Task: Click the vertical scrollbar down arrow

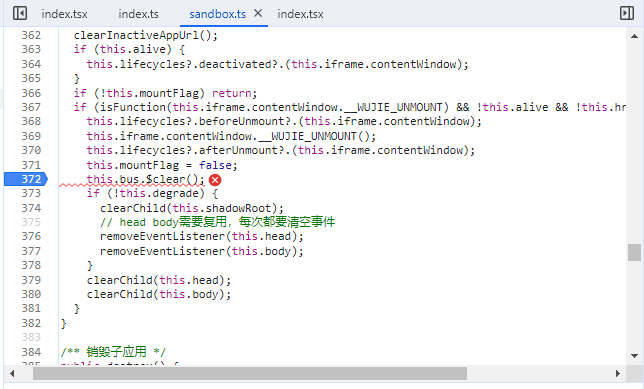Action: pyautogui.click(x=634, y=356)
